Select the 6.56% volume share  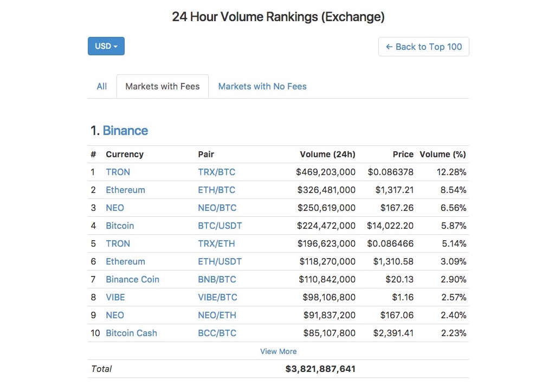(453, 208)
